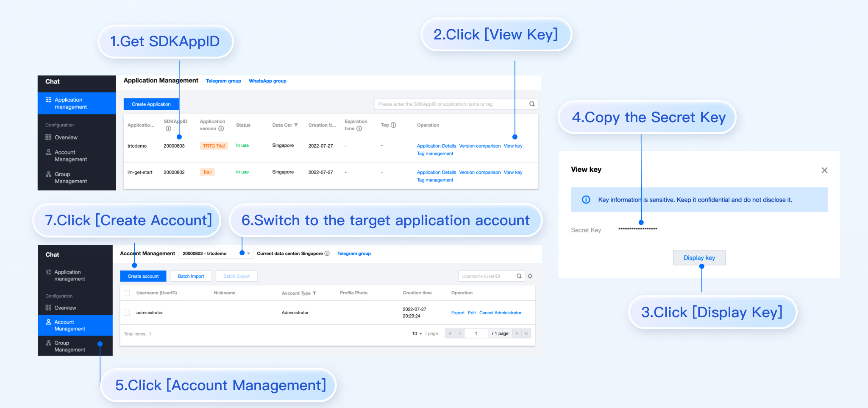This screenshot has width=868, height=408.
Task: Open the gear settings icon beside Username search
Action: 530,276
